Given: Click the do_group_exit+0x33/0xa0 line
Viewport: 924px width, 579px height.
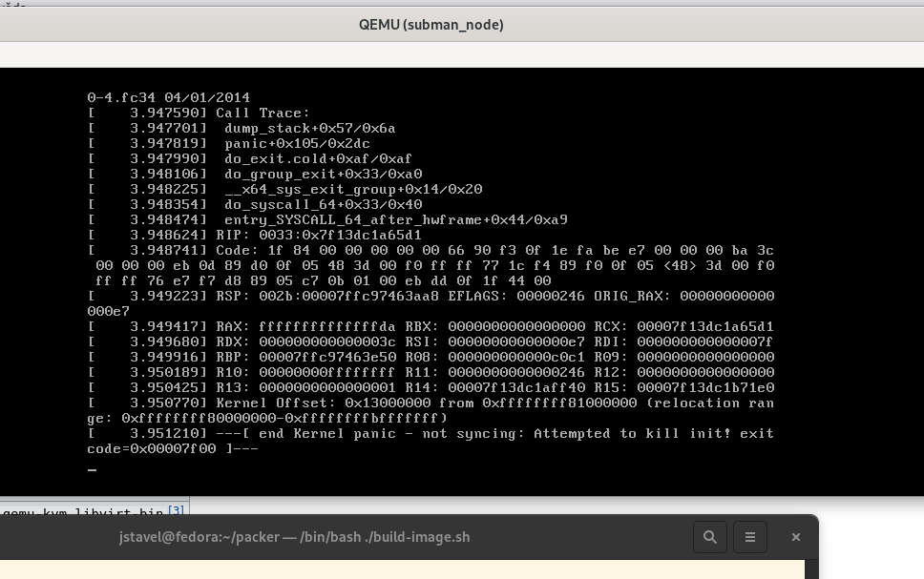Looking at the screenshot, I should tap(255, 175).
